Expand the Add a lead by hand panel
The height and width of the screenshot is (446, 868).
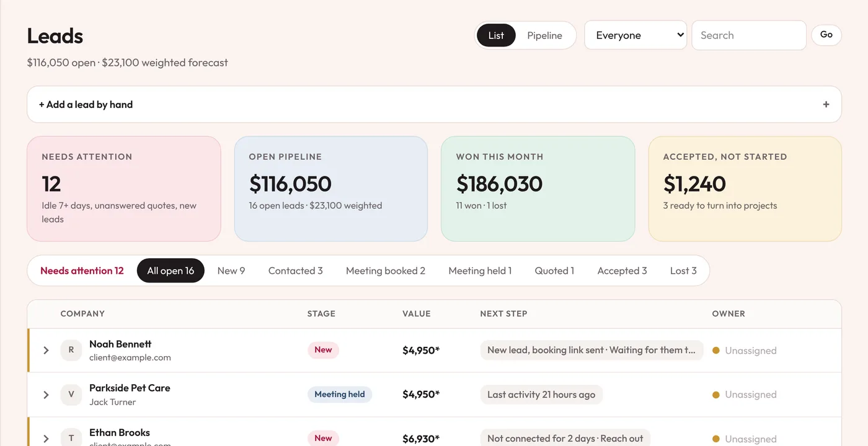click(434, 105)
